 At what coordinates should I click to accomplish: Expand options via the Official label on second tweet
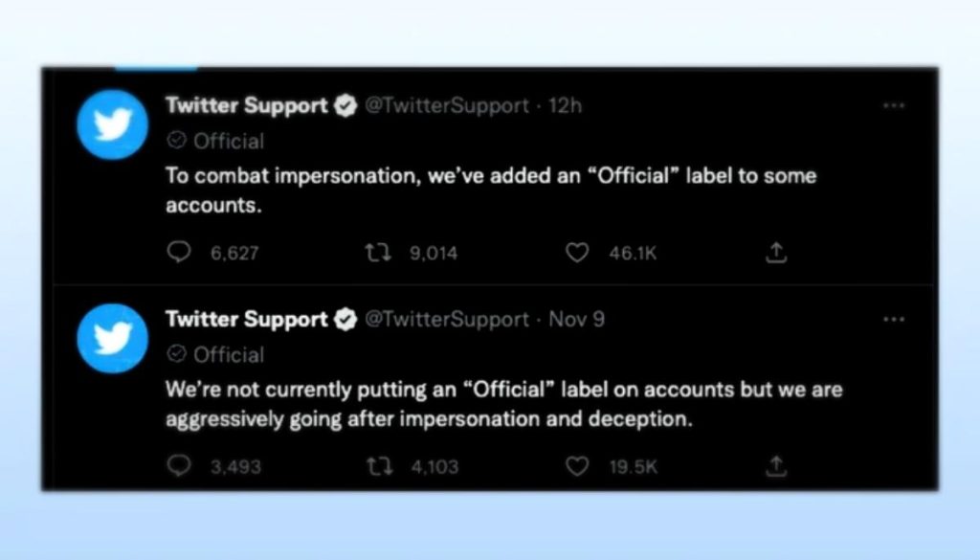pos(176,354)
